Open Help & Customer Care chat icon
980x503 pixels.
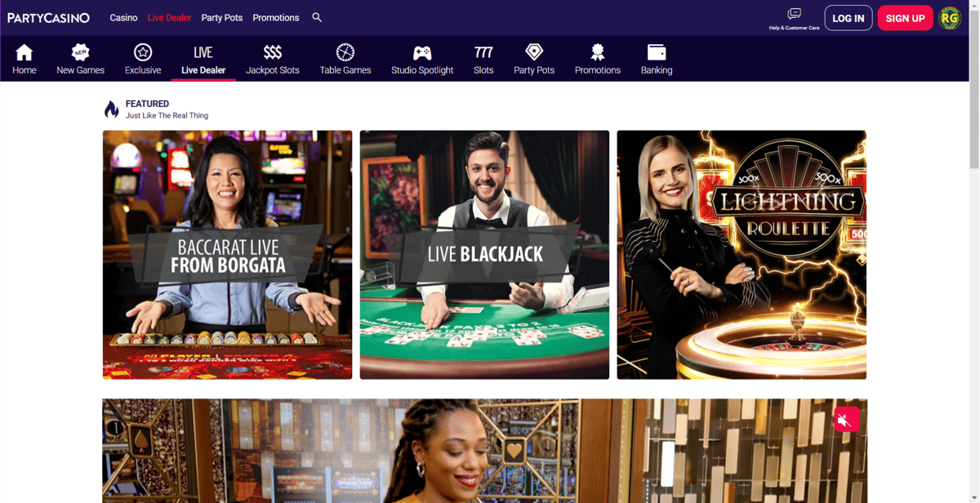[794, 14]
